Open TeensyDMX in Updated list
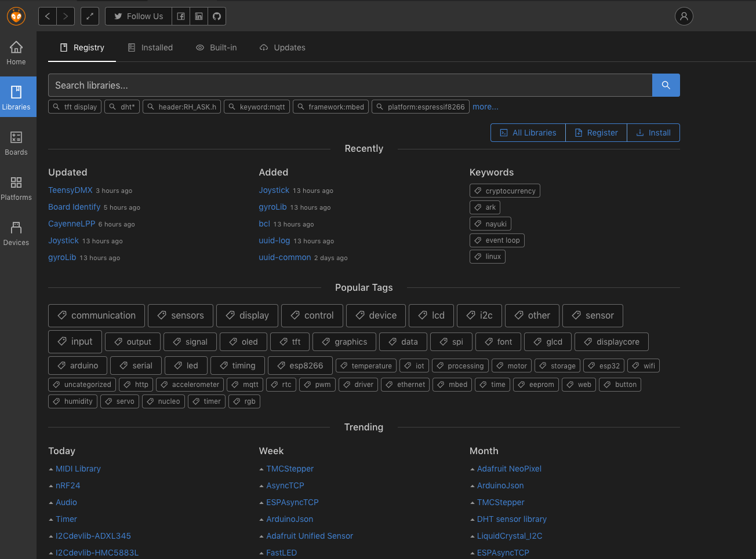 click(70, 190)
